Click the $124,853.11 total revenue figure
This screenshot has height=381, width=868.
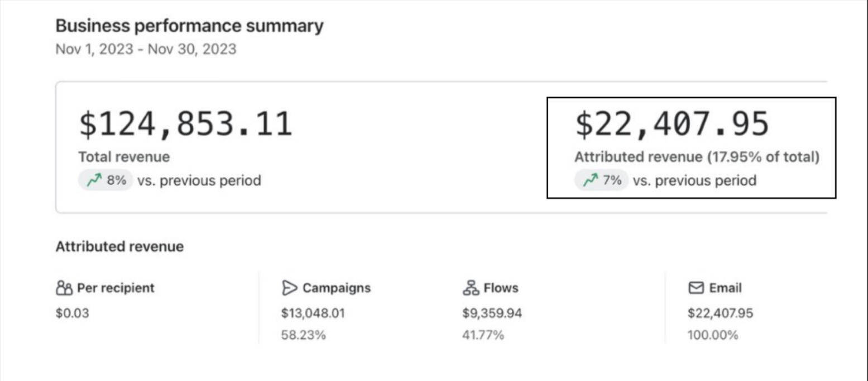tap(185, 124)
